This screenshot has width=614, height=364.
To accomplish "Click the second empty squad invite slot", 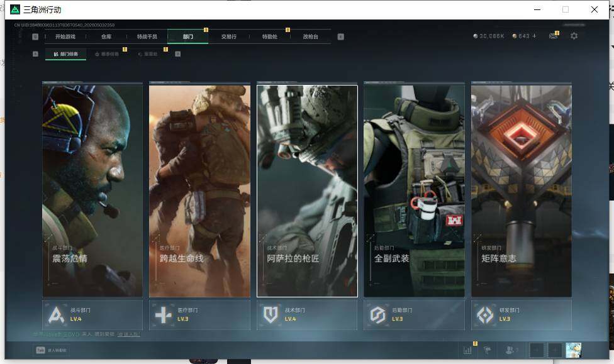I will point(554,350).
